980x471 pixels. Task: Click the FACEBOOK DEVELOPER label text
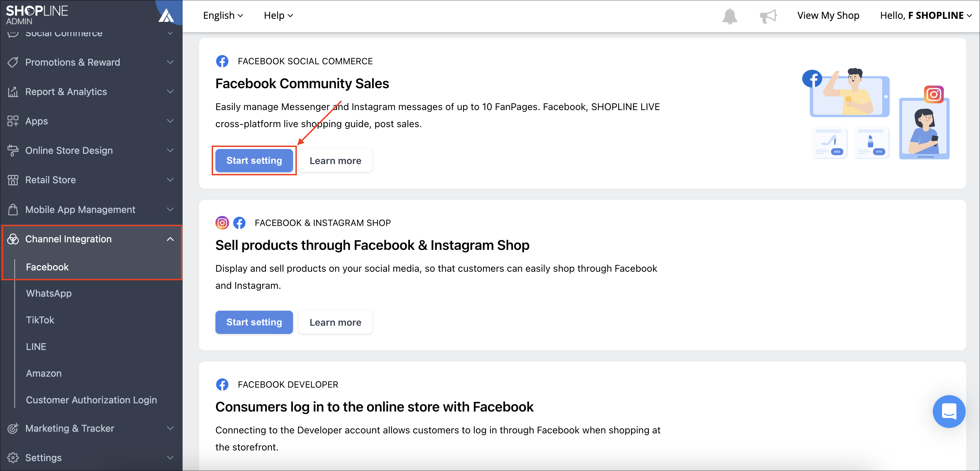point(288,384)
